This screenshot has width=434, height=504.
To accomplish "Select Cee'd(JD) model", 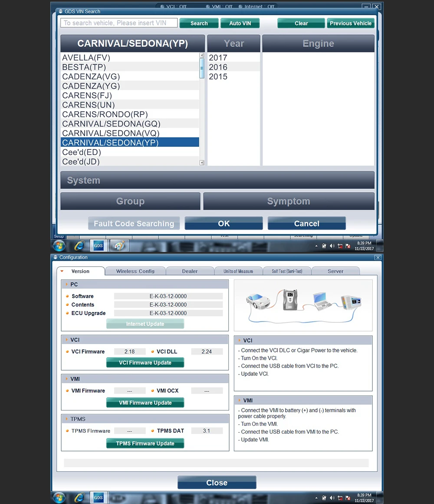I will [130, 161].
